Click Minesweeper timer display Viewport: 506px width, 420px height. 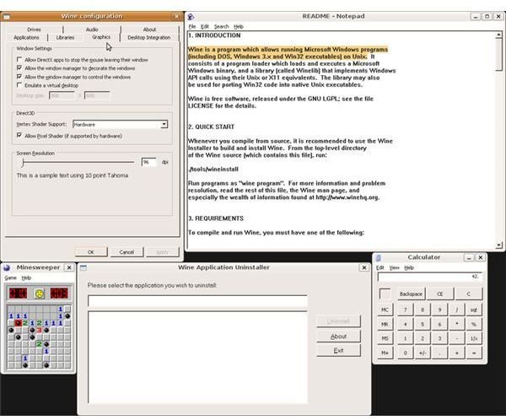[x=59, y=293]
